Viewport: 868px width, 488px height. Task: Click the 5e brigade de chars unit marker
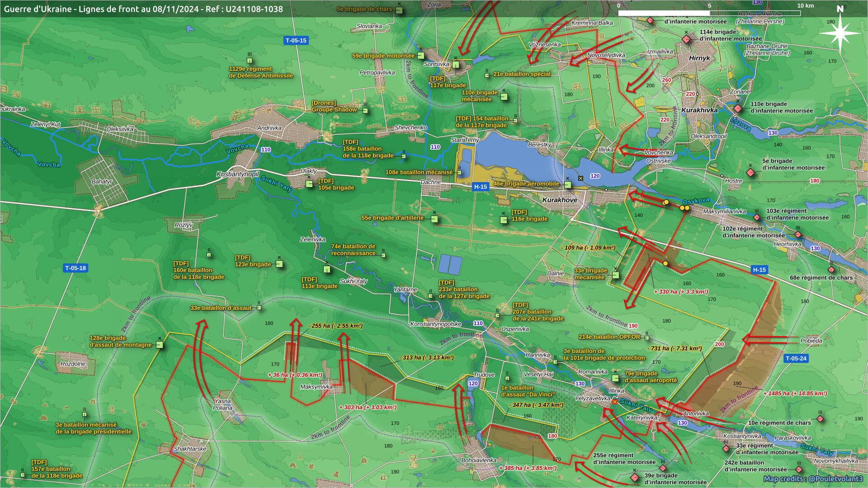[399, 10]
